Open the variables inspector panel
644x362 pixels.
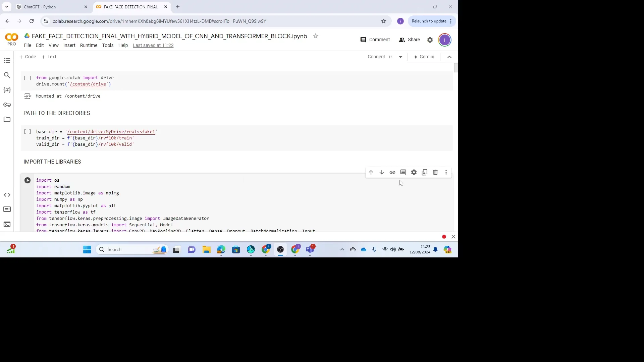point(7,90)
